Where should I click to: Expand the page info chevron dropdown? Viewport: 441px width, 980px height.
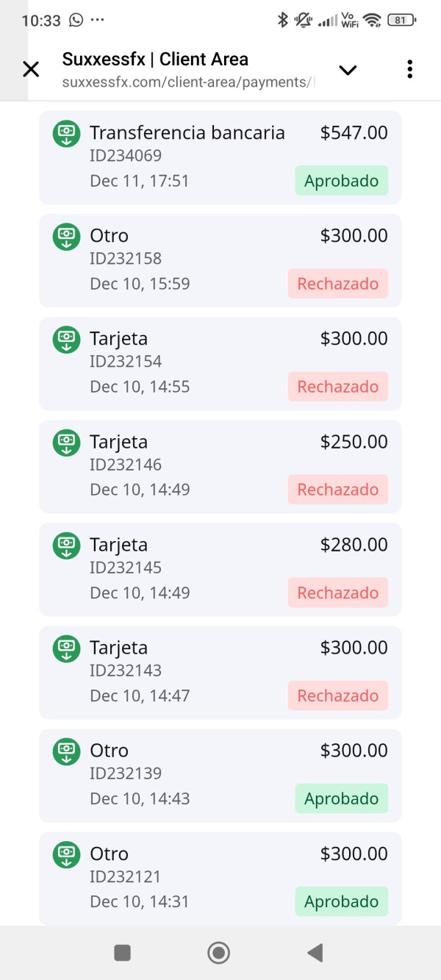(x=347, y=70)
